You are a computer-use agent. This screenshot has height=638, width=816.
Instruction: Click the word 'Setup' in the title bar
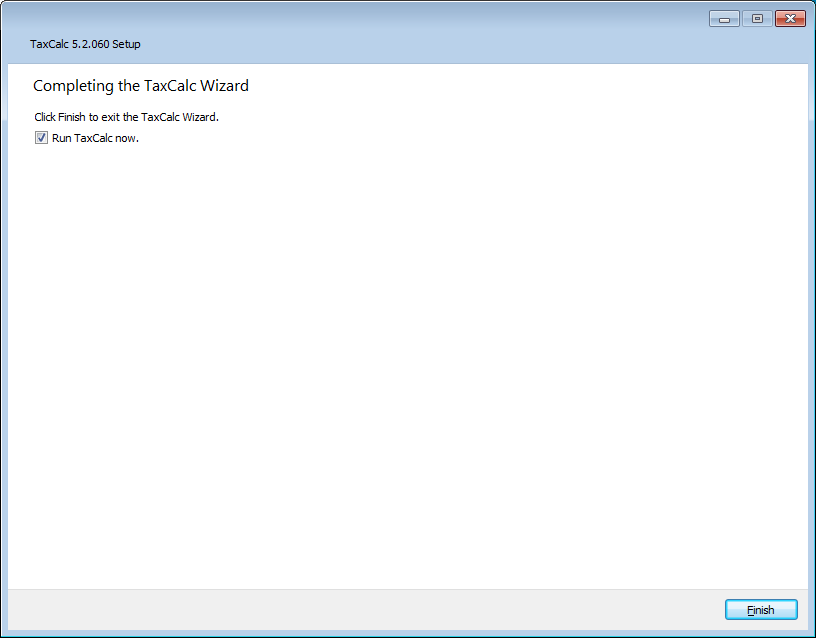tap(126, 44)
